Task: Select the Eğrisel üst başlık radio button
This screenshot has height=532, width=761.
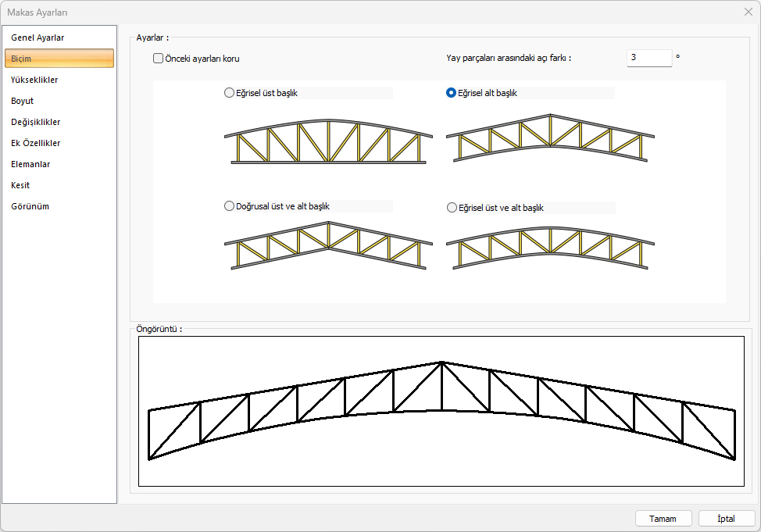Action: [x=229, y=93]
